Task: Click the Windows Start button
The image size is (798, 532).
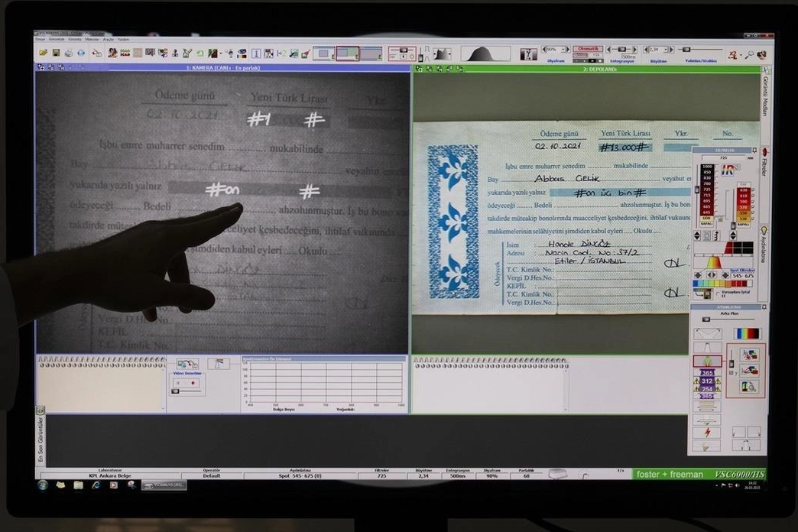Action: pos(44,485)
